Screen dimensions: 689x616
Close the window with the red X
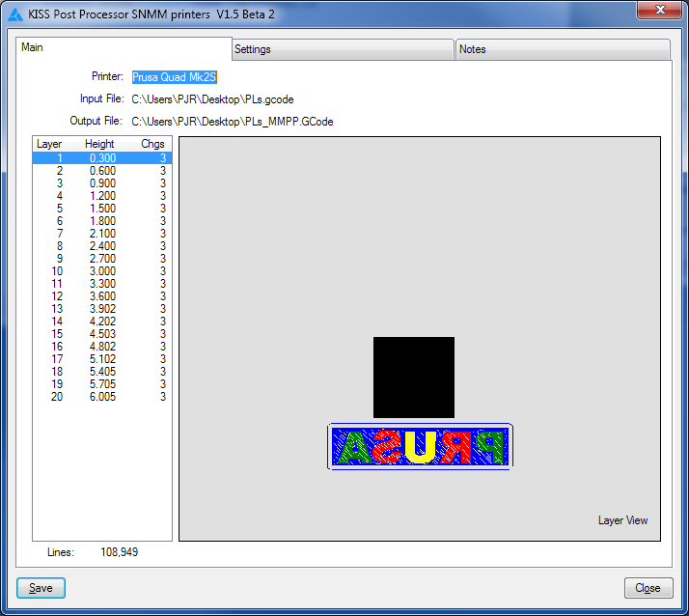[x=659, y=10]
